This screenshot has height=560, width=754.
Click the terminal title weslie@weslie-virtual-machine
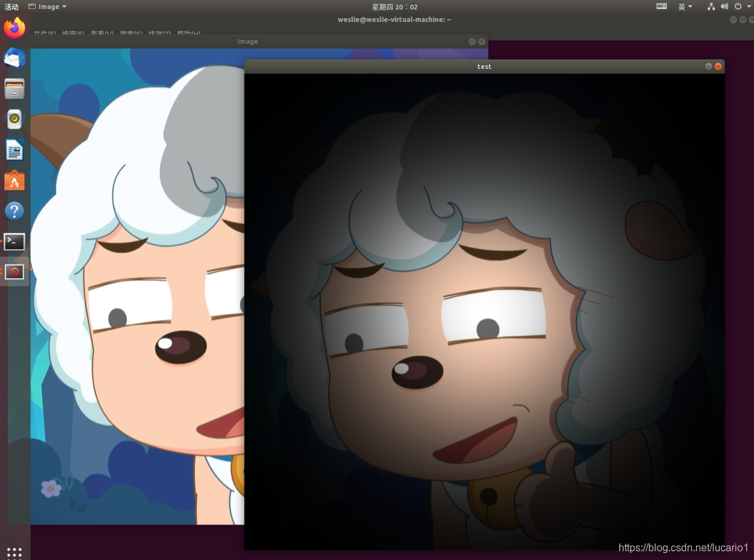394,20
